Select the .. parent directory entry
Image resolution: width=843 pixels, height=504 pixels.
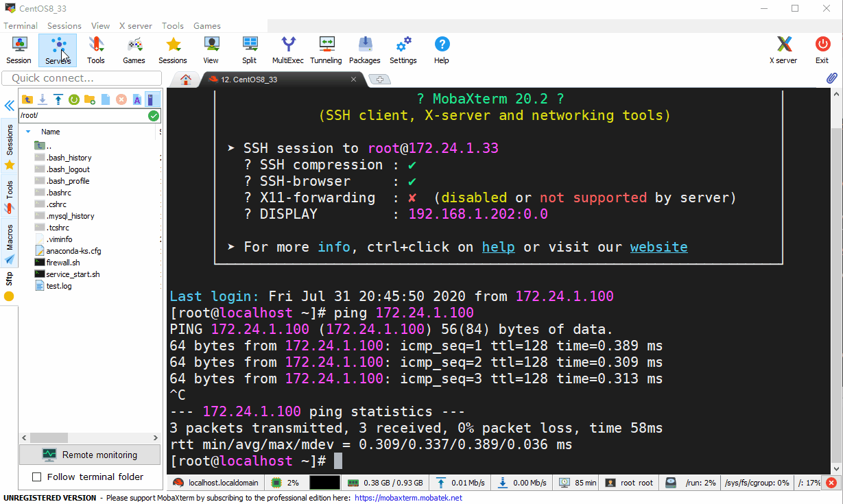(43, 146)
